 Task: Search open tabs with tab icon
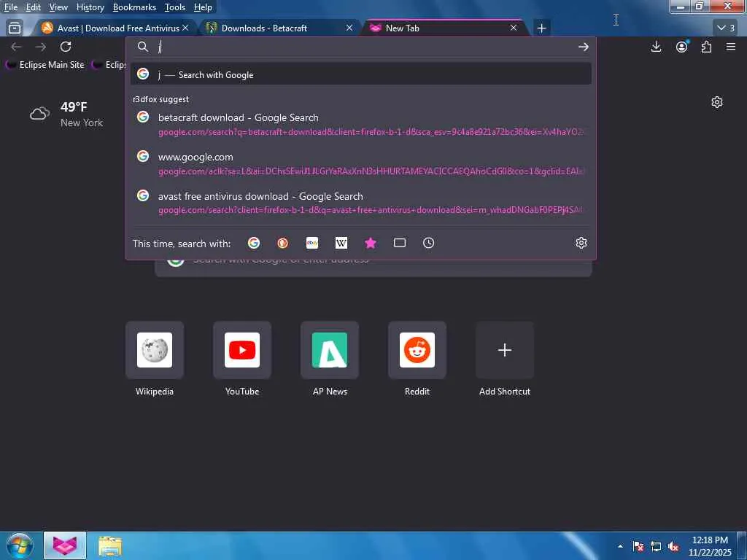[400, 244]
